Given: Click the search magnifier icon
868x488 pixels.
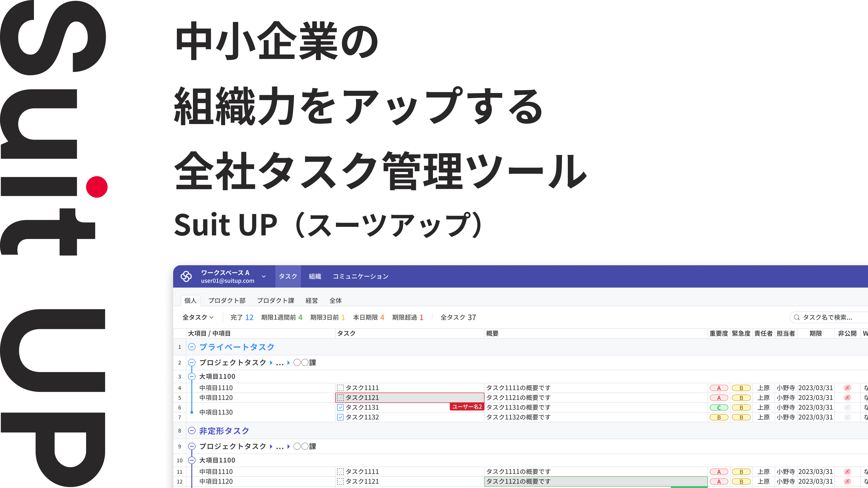Looking at the screenshot, I should (x=797, y=317).
